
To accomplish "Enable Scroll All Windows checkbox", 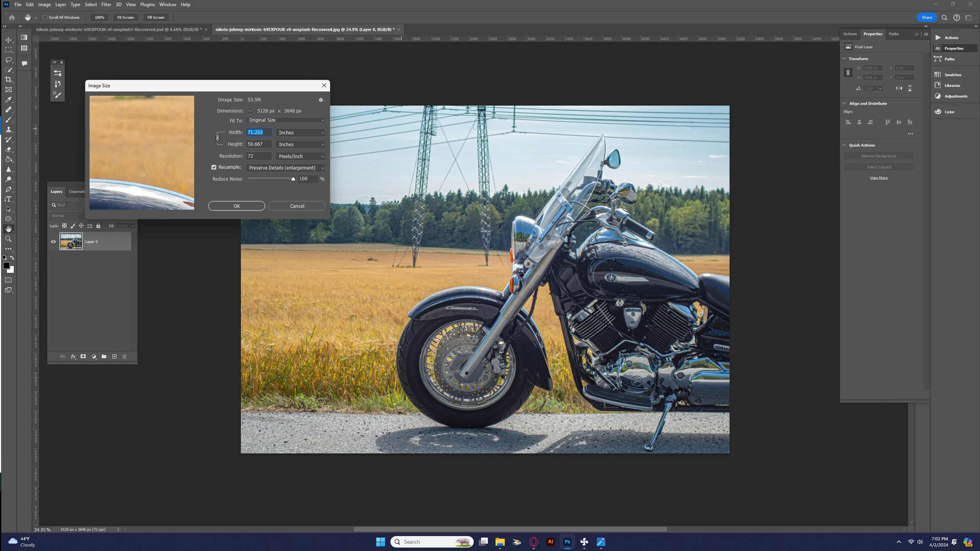I will (45, 17).
